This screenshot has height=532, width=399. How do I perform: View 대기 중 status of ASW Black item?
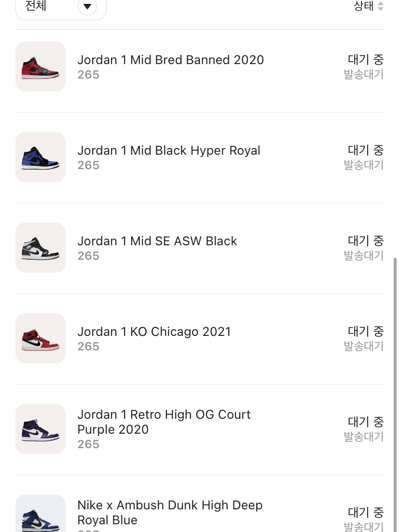pyautogui.click(x=366, y=241)
